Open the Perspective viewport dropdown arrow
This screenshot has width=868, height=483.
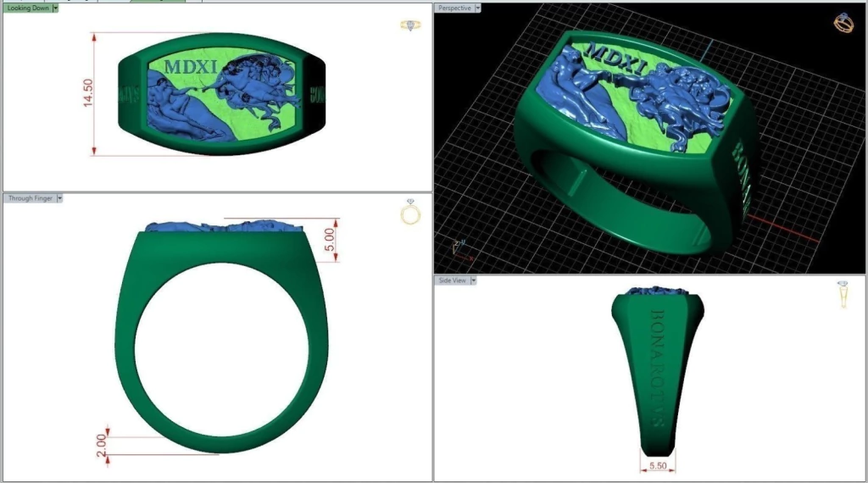click(x=477, y=8)
